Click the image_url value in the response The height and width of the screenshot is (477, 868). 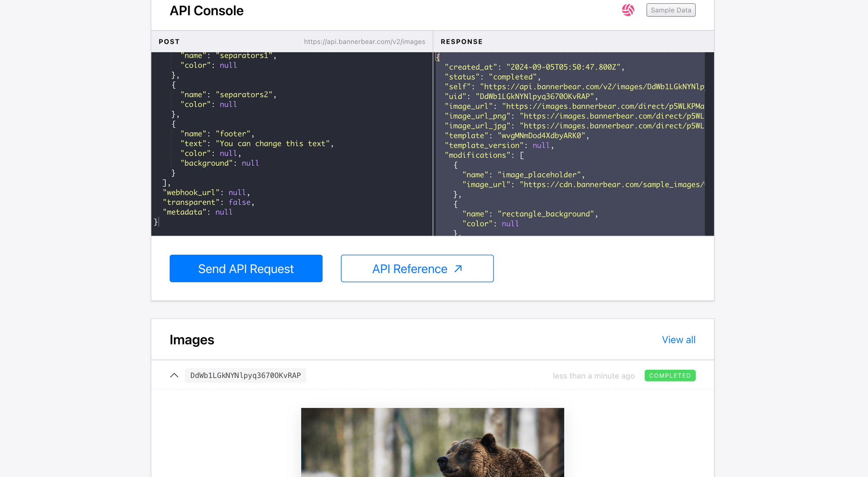tap(608, 106)
